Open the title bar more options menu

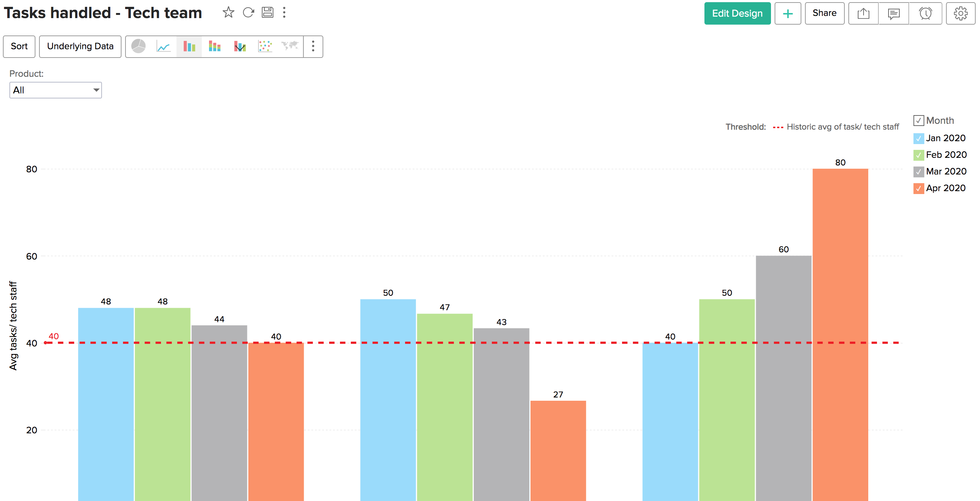(x=284, y=13)
